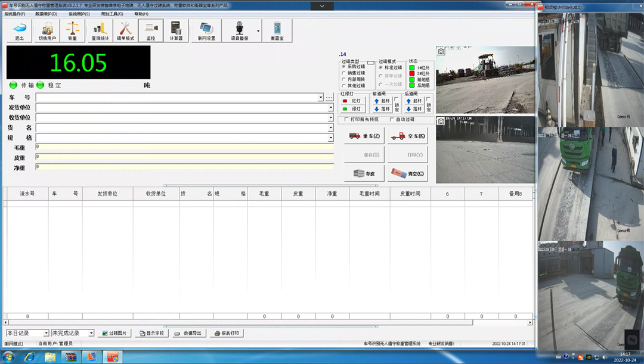Open WinRAR from the taskbar
The height and width of the screenshot is (364, 644).
[71, 357]
